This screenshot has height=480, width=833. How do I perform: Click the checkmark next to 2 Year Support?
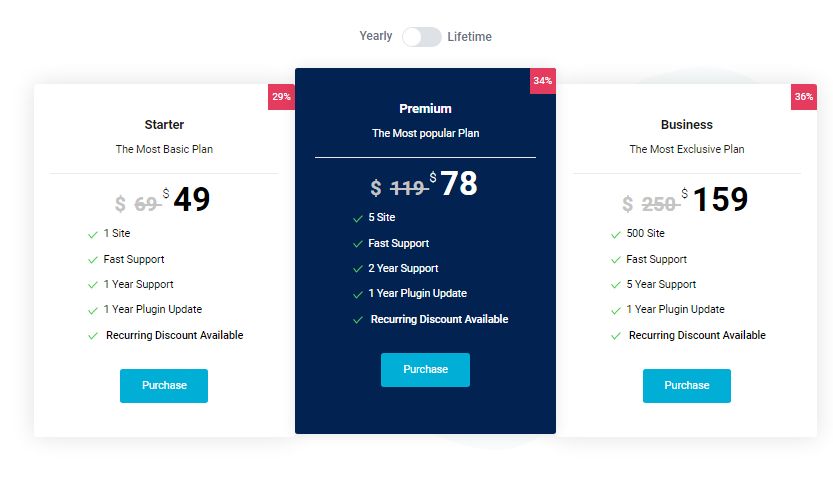tap(358, 269)
